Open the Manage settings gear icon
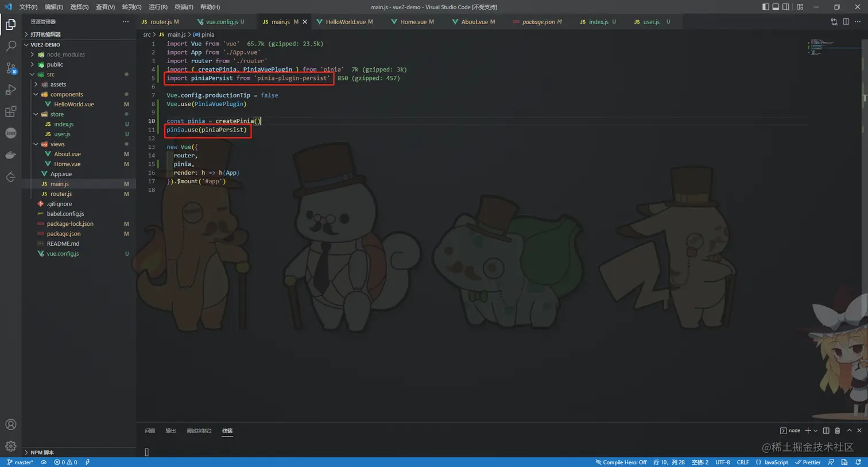The image size is (868, 467). pos(10,446)
